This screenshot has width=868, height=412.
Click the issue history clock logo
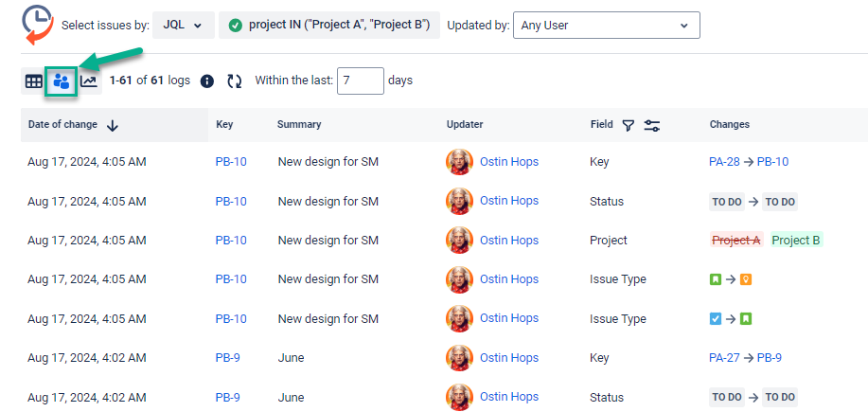pyautogui.click(x=37, y=25)
